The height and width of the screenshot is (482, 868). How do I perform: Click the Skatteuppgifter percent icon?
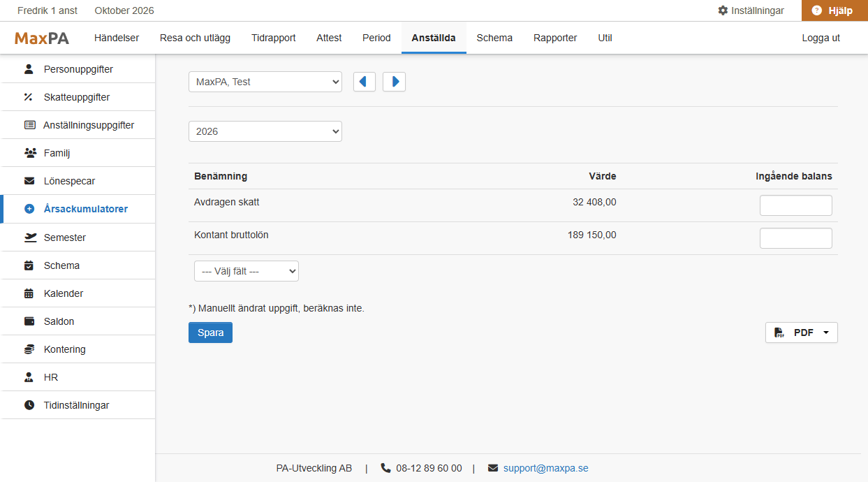(29, 97)
